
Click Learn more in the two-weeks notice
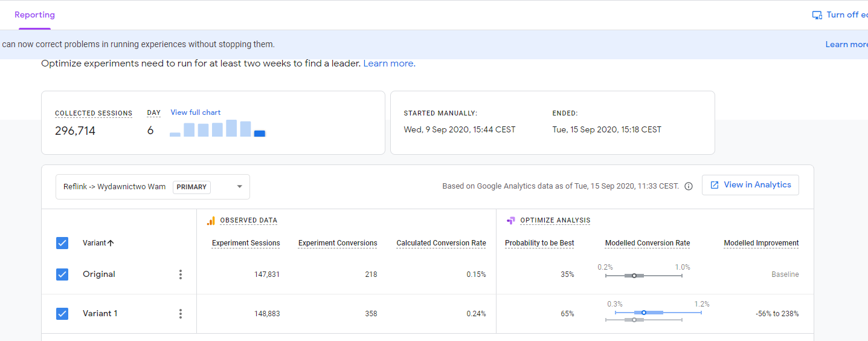click(x=388, y=63)
